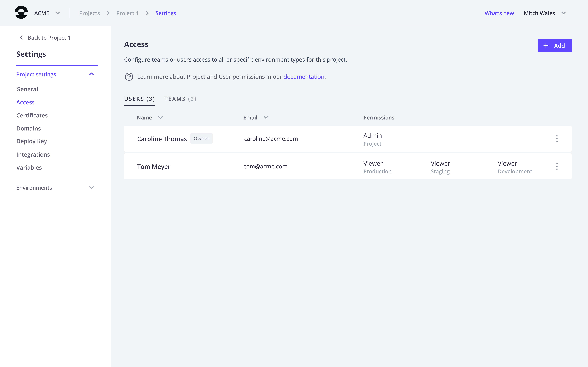
Task: Click the Add button
Action: pyautogui.click(x=555, y=46)
